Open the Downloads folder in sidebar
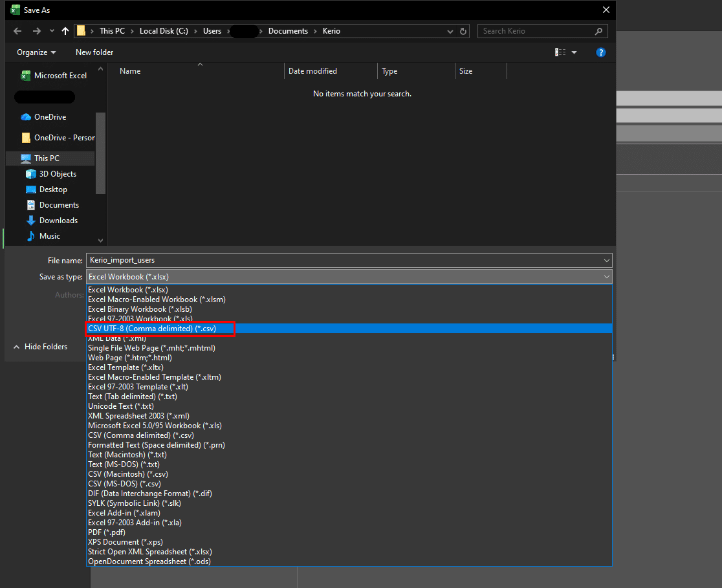This screenshot has height=588, width=722. pyautogui.click(x=58, y=221)
